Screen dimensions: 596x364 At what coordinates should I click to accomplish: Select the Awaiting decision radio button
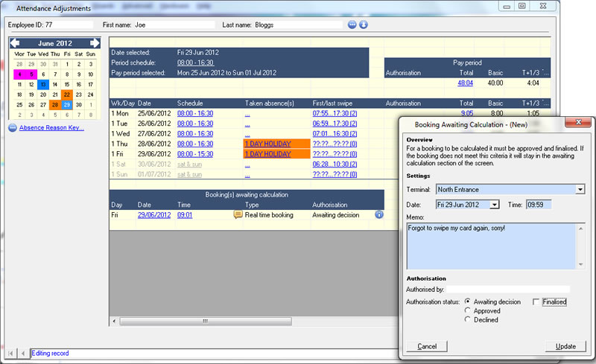click(468, 301)
